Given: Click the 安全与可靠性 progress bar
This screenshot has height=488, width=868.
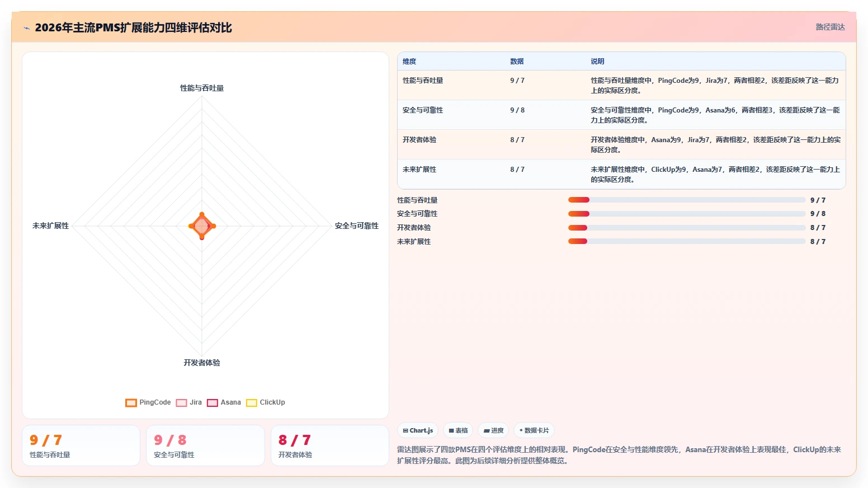Looking at the screenshot, I should click(687, 214).
